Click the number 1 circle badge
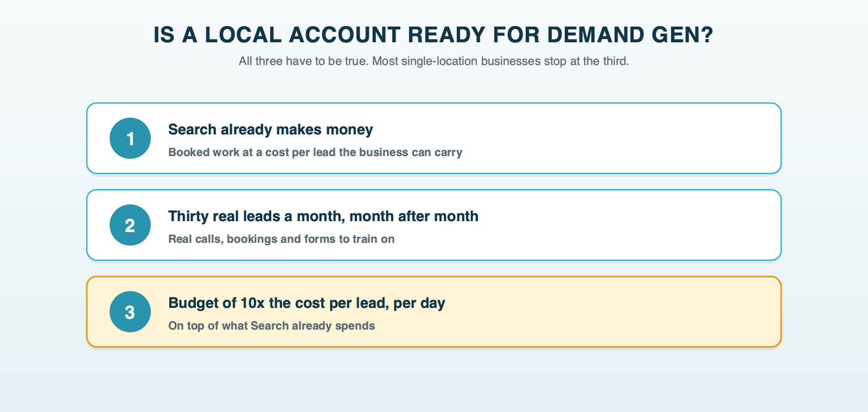868x412 pixels. click(x=130, y=138)
